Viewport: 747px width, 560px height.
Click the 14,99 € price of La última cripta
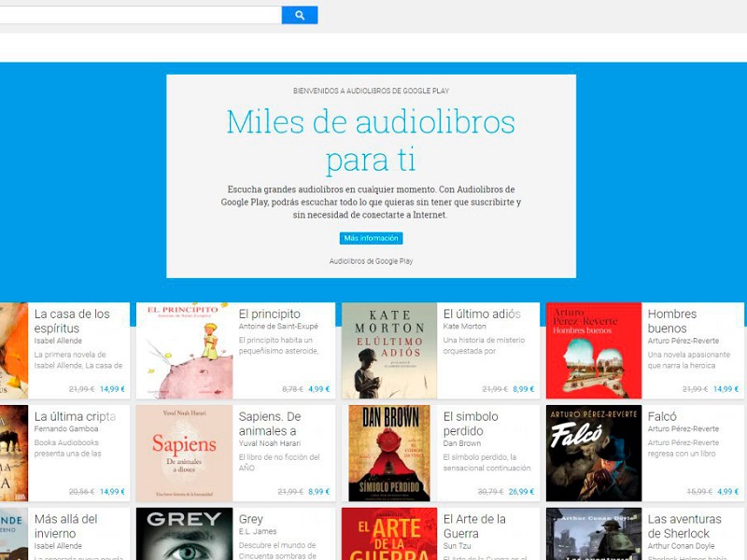coord(112,492)
